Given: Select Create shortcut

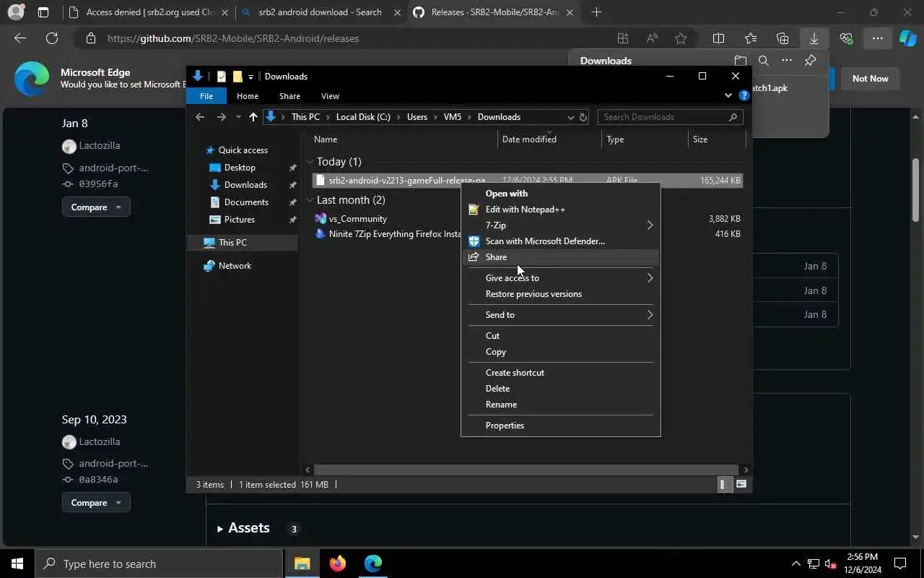Looking at the screenshot, I should click(560, 373).
